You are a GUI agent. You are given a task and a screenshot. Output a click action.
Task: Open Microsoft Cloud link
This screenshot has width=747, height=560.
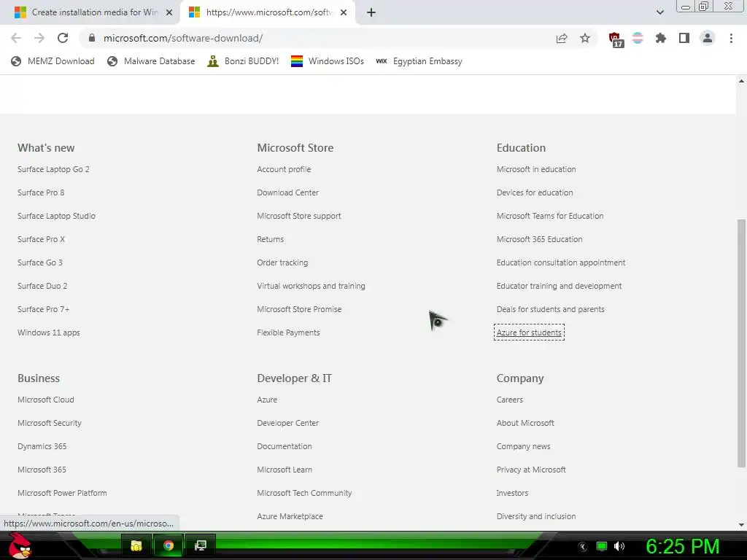46,400
